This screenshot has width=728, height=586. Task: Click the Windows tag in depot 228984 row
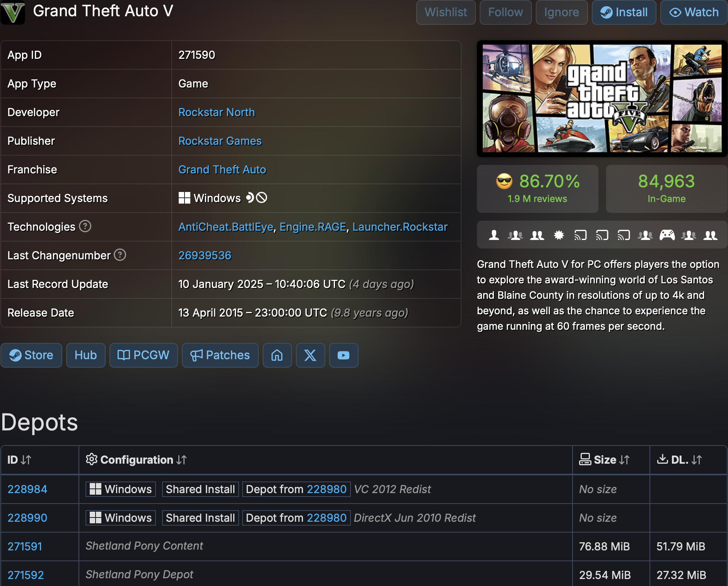(121, 489)
